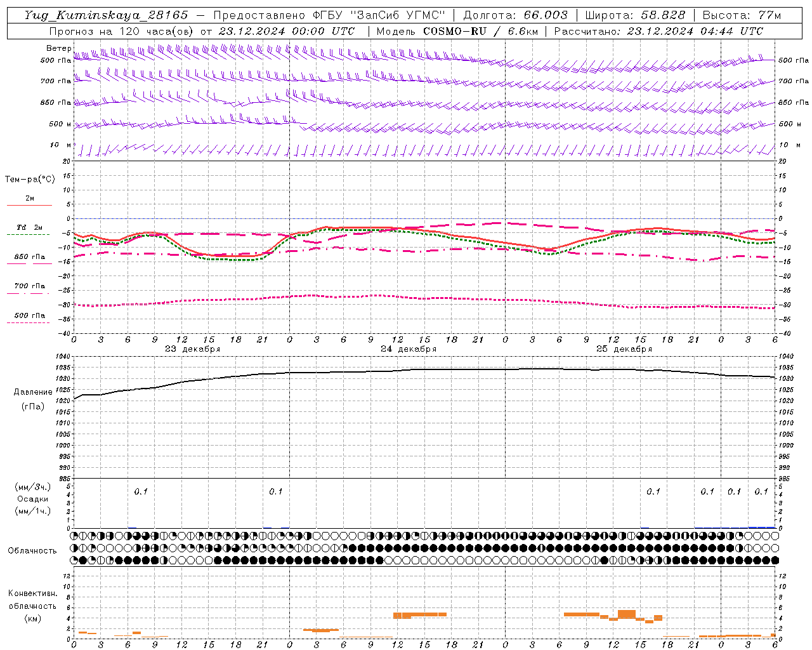Click the Тем-ра(°C) temperature panel label
The image size is (812, 650).
pyautogui.click(x=30, y=179)
